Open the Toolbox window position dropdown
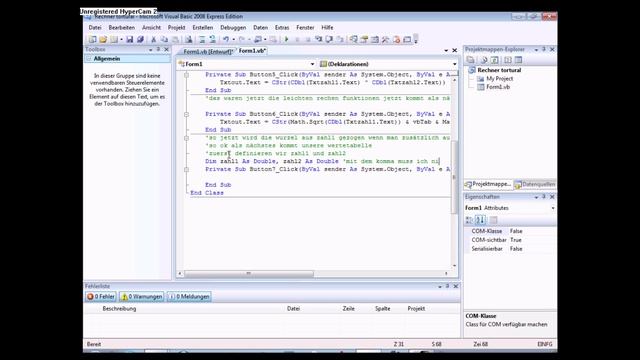Image resolution: width=640 pixels, height=360 pixels. 151,49
